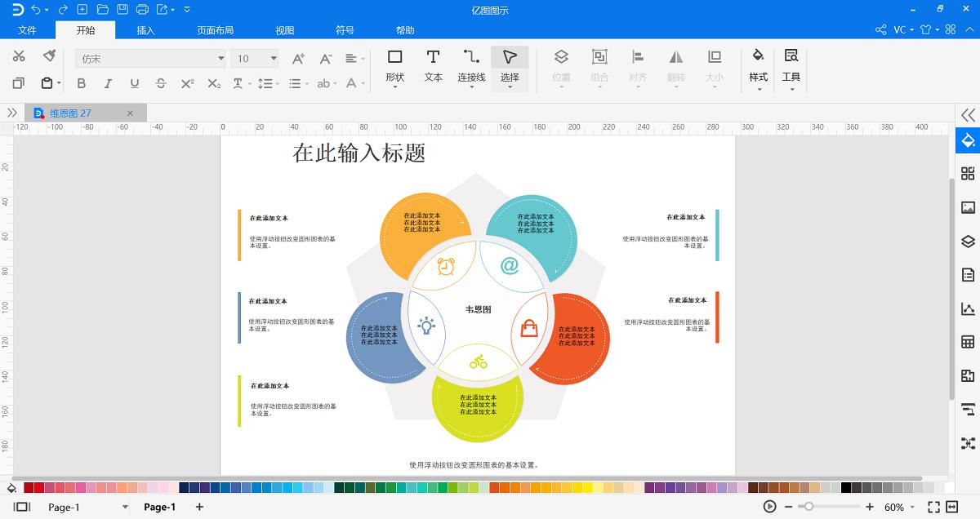Open the Style (样式) tool
Image resolution: width=980 pixels, height=519 pixels.
pyautogui.click(x=757, y=67)
